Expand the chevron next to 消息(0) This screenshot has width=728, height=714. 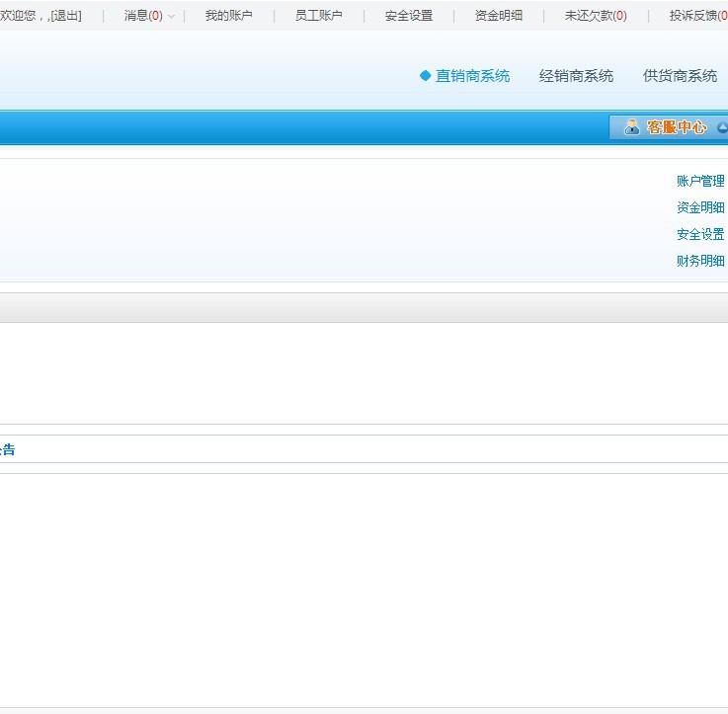click(171, 17)
